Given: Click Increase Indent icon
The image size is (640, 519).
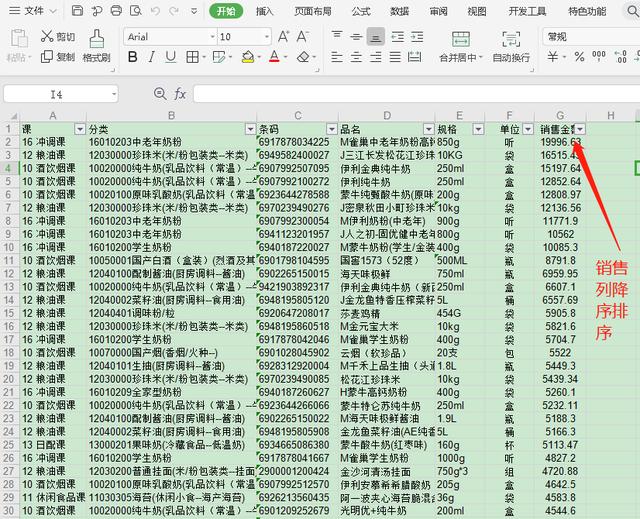Looking at the screenshot, I should 417,37.
